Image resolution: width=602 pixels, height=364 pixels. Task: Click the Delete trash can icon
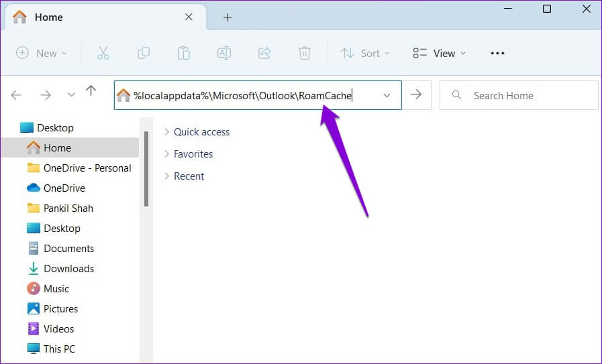(x=305, y=53)
